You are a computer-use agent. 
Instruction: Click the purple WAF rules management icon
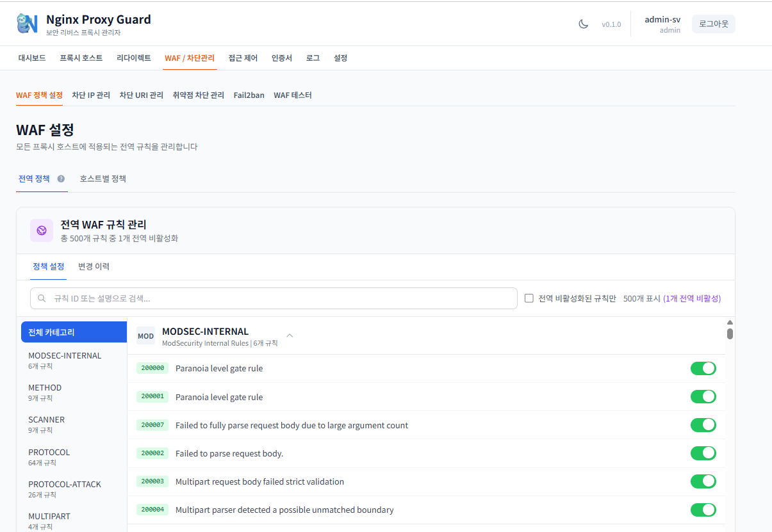click(x=41, y=230)
